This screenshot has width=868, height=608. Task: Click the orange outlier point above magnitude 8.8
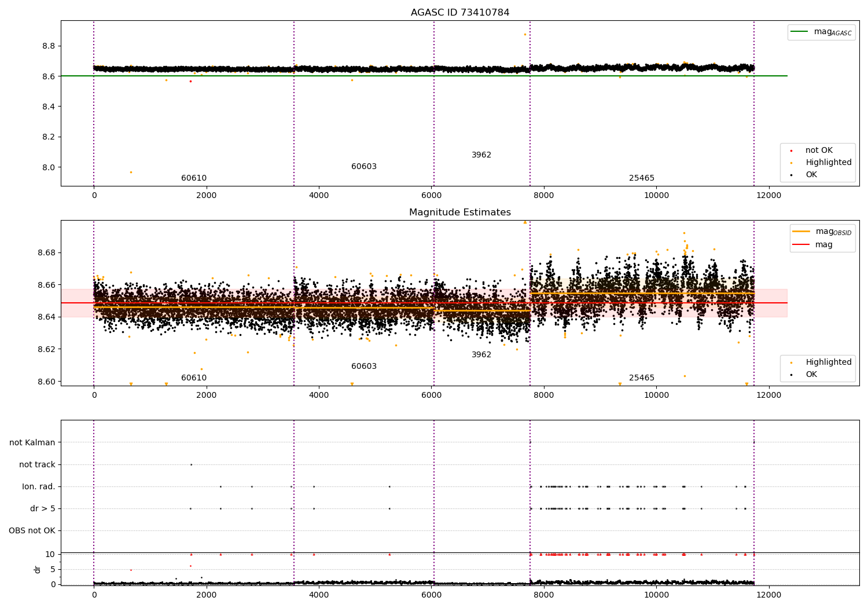525,34
